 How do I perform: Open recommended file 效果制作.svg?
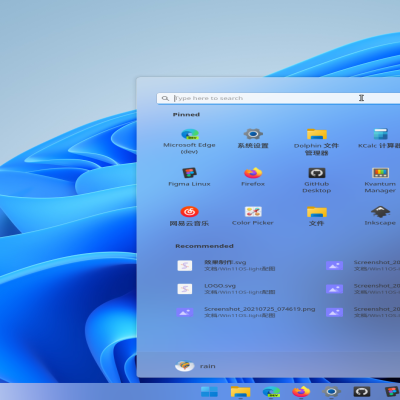[227, 265]
